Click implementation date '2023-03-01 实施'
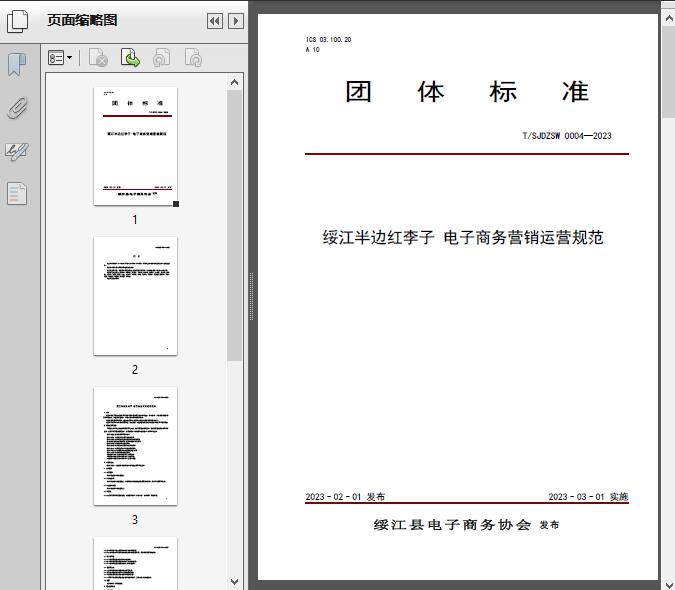This screenshot has width=675, height=590. (x=588, y=497)
